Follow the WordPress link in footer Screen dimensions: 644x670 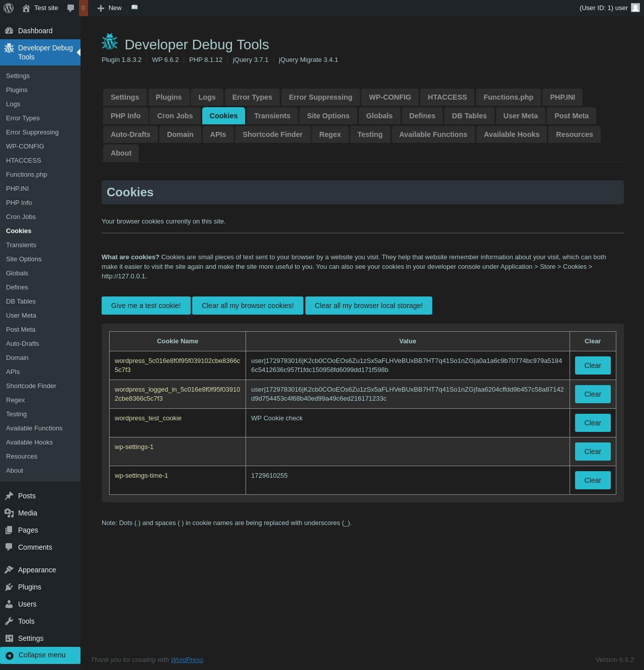[187, 659]
